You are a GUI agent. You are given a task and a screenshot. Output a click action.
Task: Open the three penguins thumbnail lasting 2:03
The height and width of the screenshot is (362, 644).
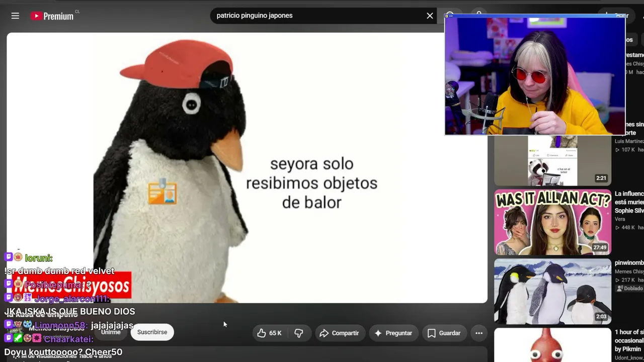[552, 292]
